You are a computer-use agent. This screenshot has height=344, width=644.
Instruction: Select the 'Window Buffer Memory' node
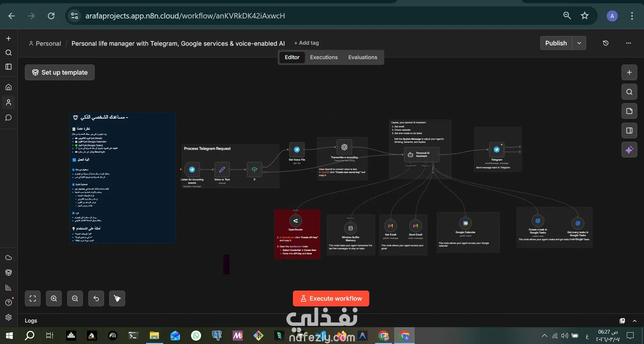point(351,228)
